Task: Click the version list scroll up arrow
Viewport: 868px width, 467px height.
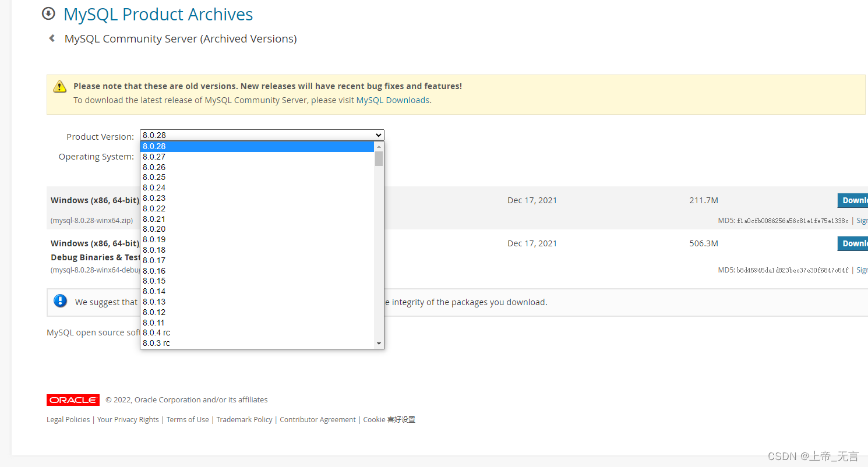Action: [x=379, y=147]
